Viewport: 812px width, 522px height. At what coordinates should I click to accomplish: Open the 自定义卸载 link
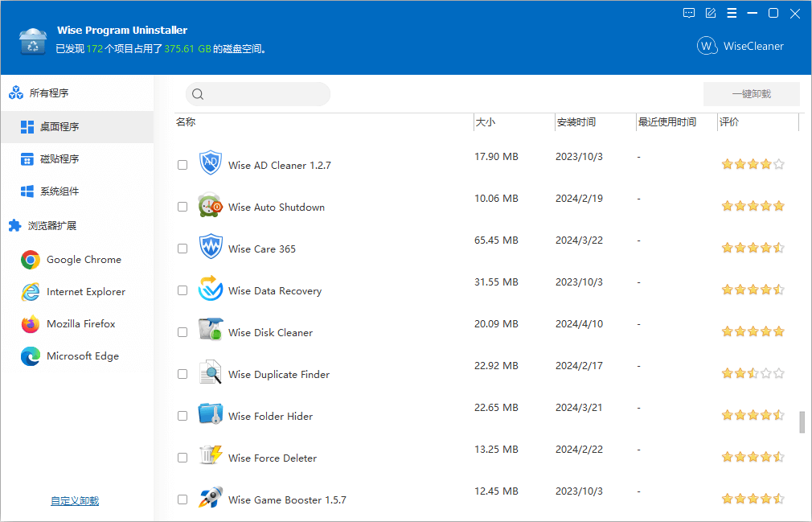click(x=74, y=499)
